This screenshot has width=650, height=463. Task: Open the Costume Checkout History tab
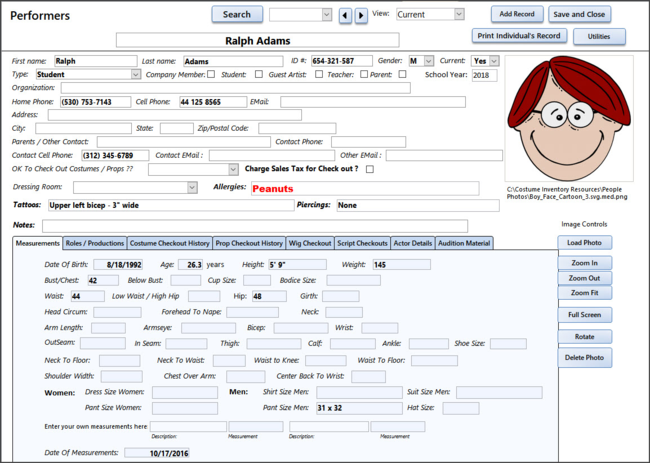coord(169,243)
